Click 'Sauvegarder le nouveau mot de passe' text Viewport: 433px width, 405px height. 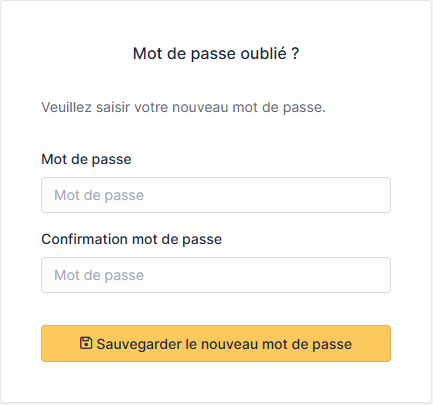point(224,344)
